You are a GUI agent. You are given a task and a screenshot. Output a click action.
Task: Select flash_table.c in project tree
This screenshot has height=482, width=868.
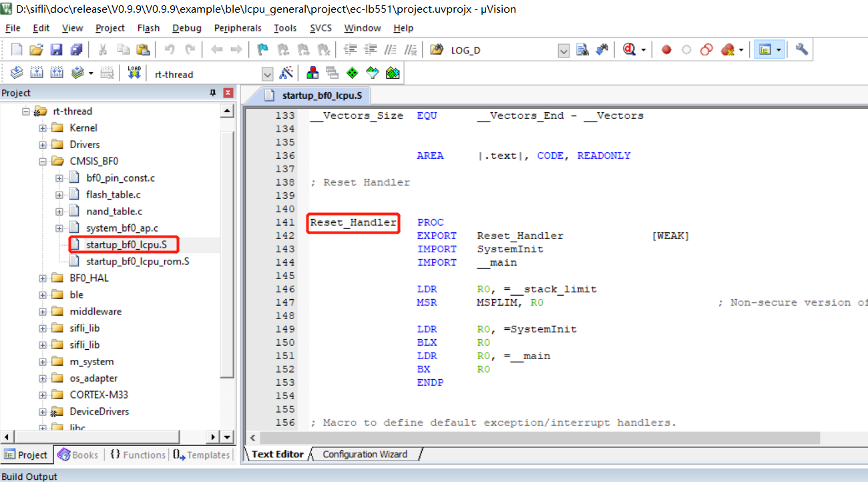(x=114, y=194)
